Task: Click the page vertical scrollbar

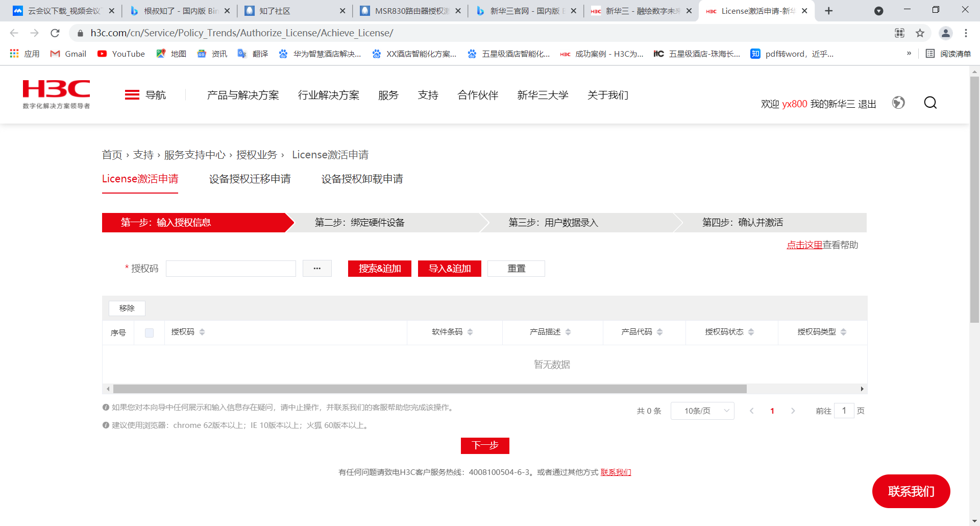Action: click(x=974, y=199)
